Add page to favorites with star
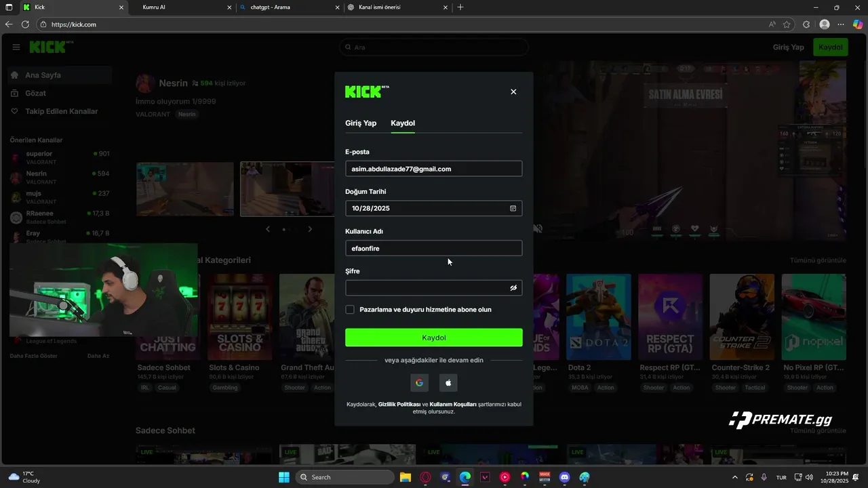This screenshot has width=868, height=488. pos(787,24)
